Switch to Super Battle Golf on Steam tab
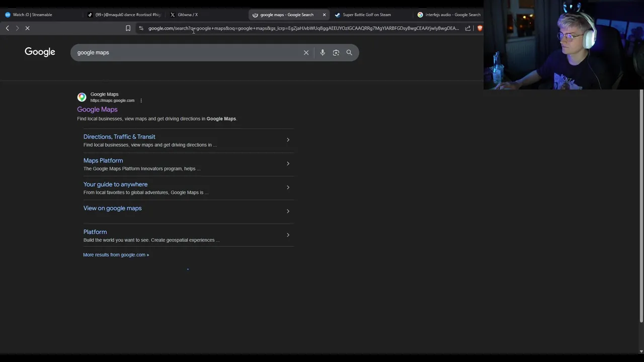 click(366, 15)
